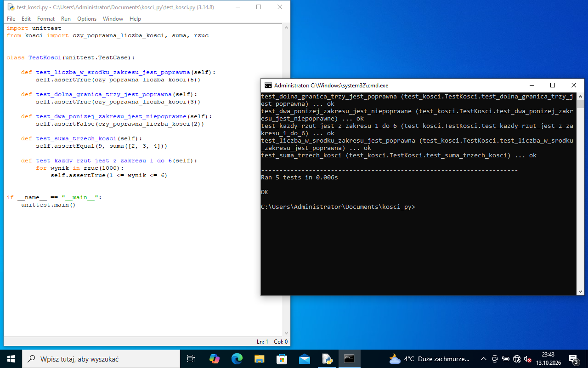The height and width of the screenshot is (368, 588).
Task: Open the Mail app in taskbar
Action: click(x=304, y=359)
